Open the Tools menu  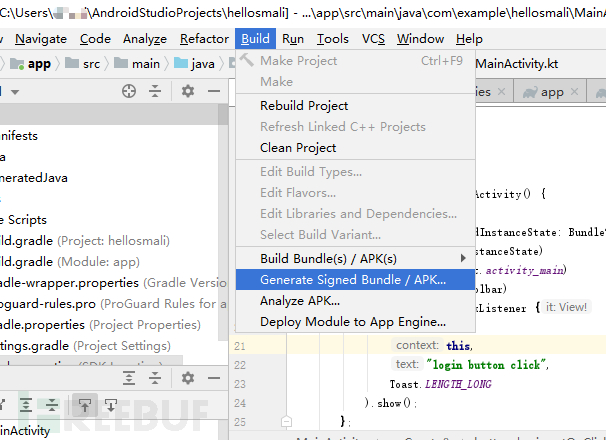[333, 39]
